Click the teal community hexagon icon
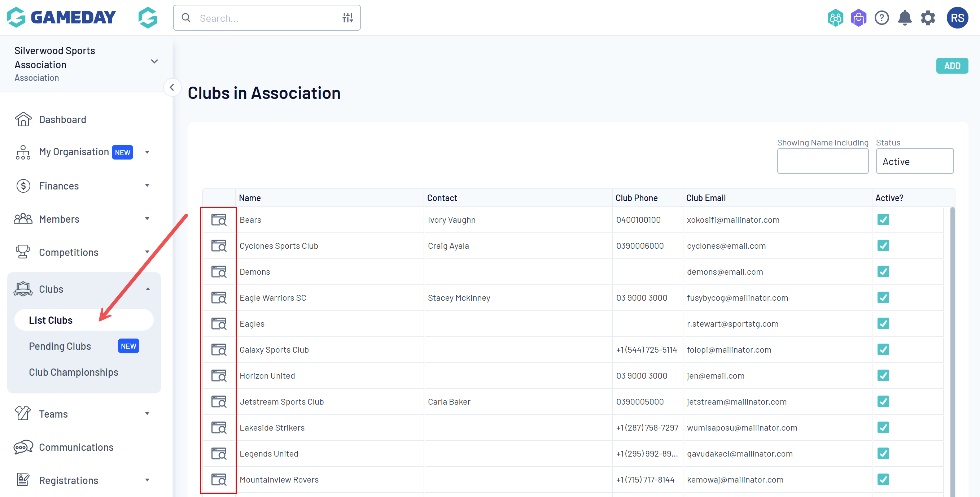The height and width of the screenshot is (497, 980). pyautogui.click(x=835, y=18)
